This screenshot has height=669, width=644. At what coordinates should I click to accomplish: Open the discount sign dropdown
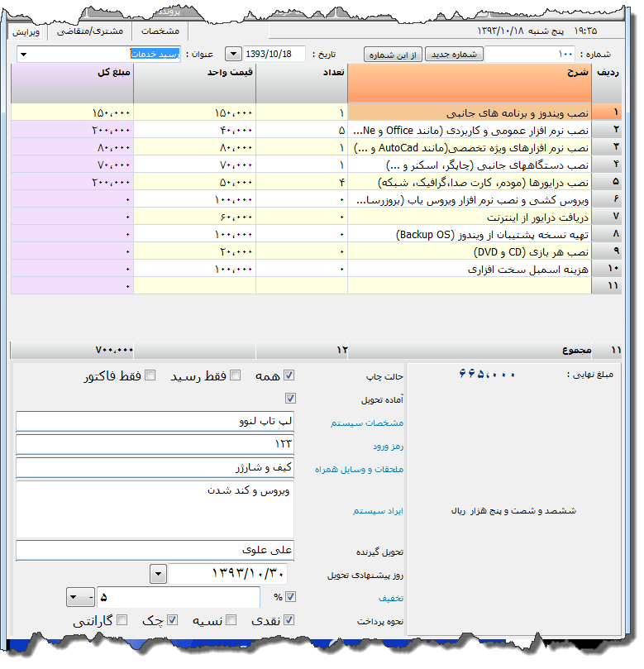(80, 597)
